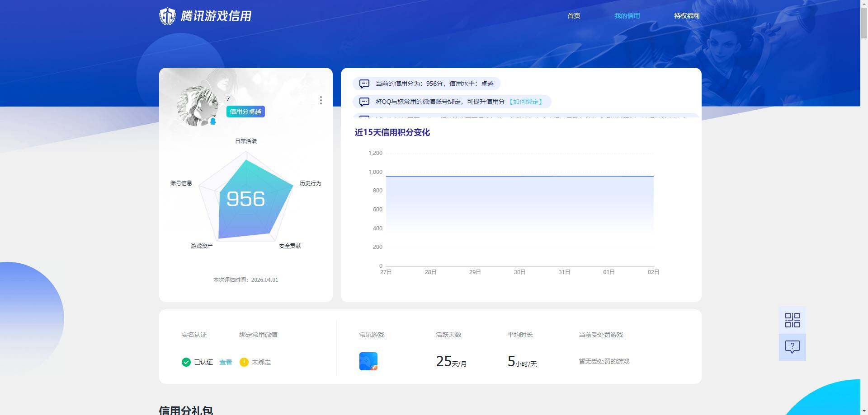
Task: Click the QQ penguin badge on avatar
Action: [213, 121]
